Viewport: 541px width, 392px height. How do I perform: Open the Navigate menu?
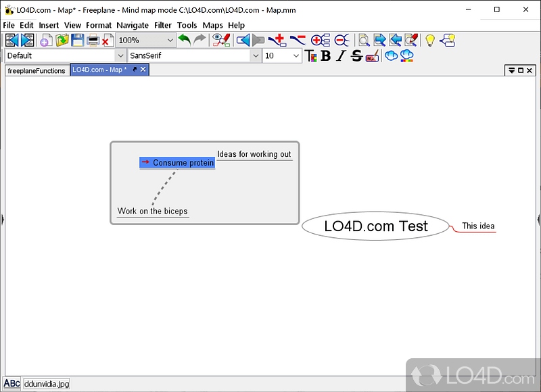[133, 25]
